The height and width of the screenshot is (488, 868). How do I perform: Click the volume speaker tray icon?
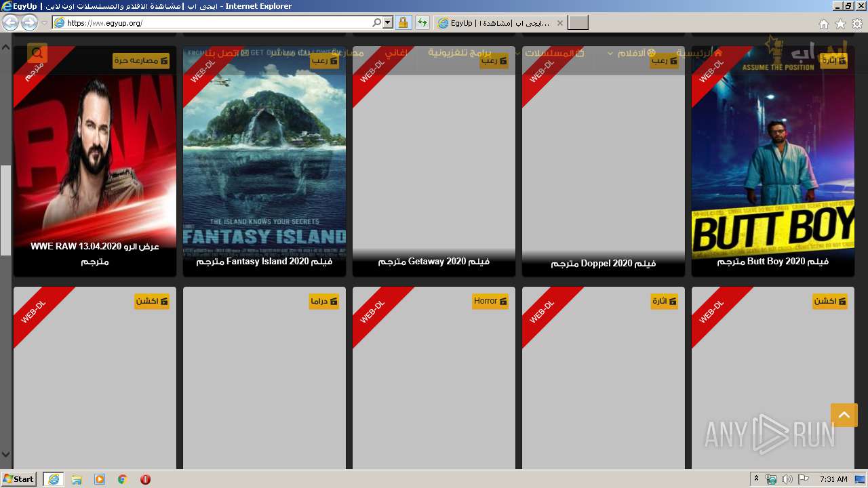pyautogui.click(x=787, y=479)
